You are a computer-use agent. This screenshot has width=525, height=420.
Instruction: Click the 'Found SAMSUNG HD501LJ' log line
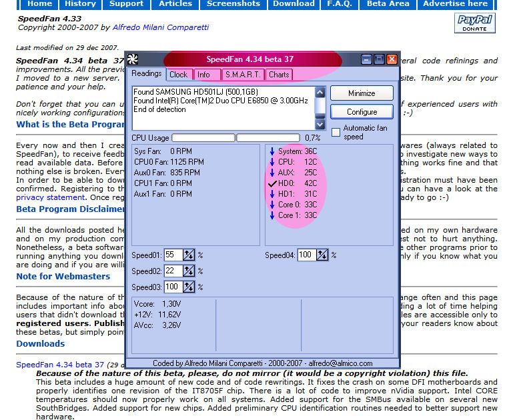pos(195,92)
